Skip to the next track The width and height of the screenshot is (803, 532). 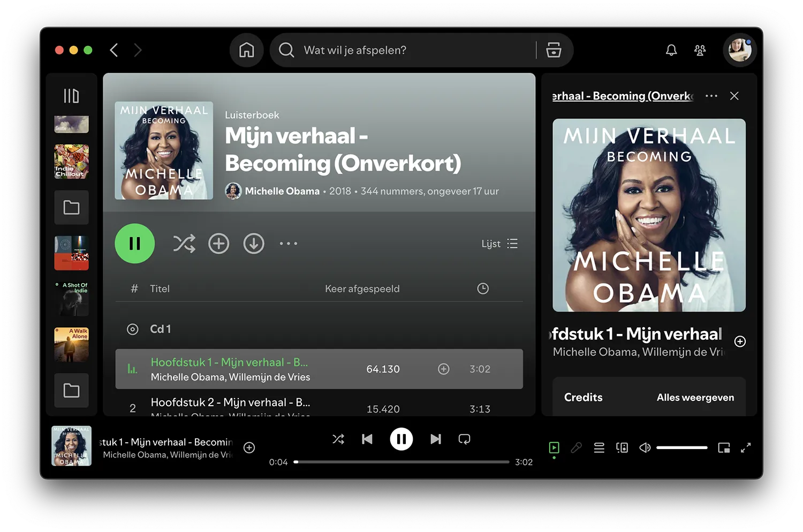click(x=436, y=439)
